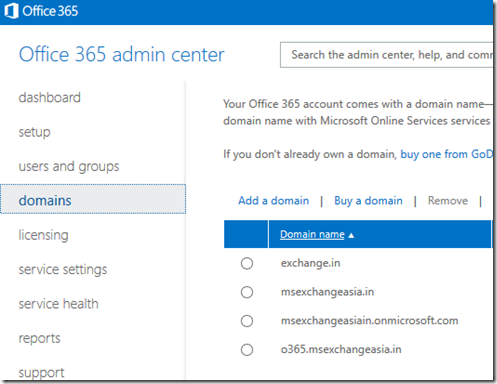Follow the buy one from GoDaddy link
Image resolution: width=497 pixels, height=384 pixels.
(447, 154)
